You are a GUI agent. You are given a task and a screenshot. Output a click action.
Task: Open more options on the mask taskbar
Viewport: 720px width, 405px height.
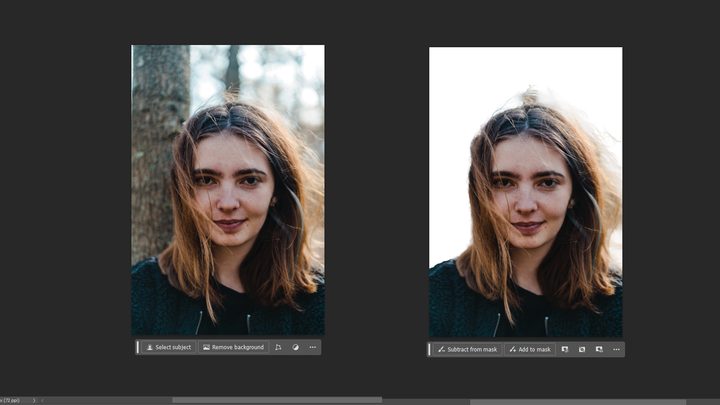click(x=616, y=349)
